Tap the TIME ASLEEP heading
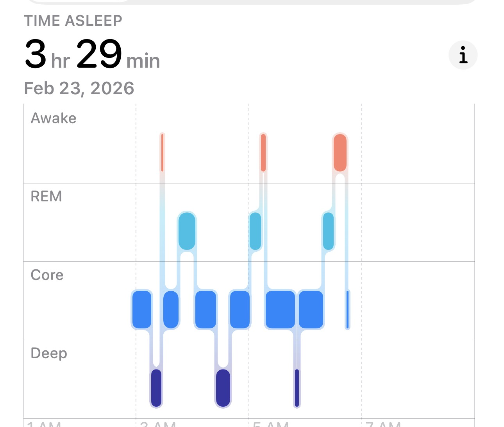 click(73, 21)
